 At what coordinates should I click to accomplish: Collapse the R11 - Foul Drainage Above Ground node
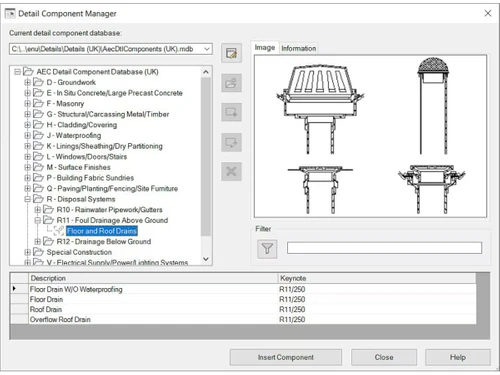tap(37, 220)
